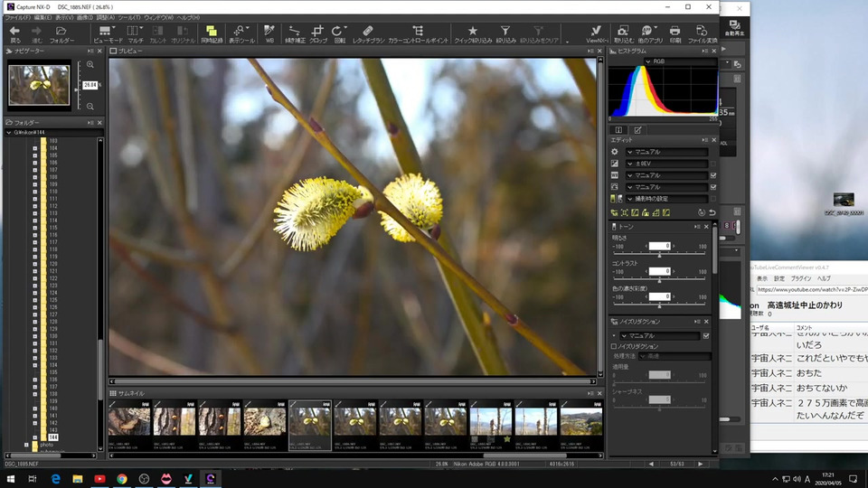The height and width of the screenshot is (488, 868).
Task: Enable the ノイズリダクション checkbox
Action: point(615,346)
